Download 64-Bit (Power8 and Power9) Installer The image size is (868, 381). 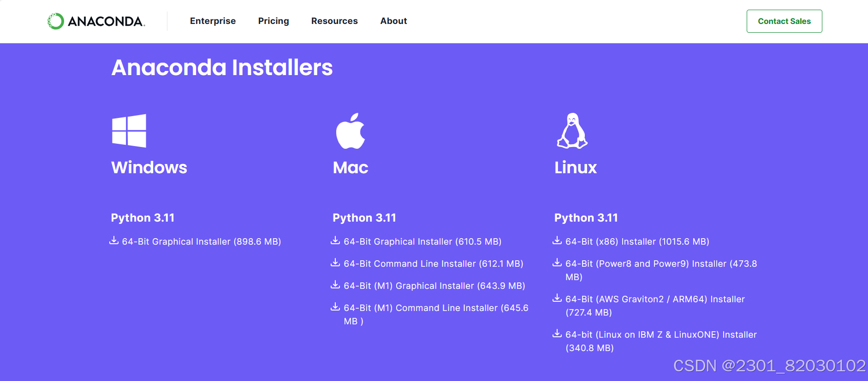click(x=661, y=270)
